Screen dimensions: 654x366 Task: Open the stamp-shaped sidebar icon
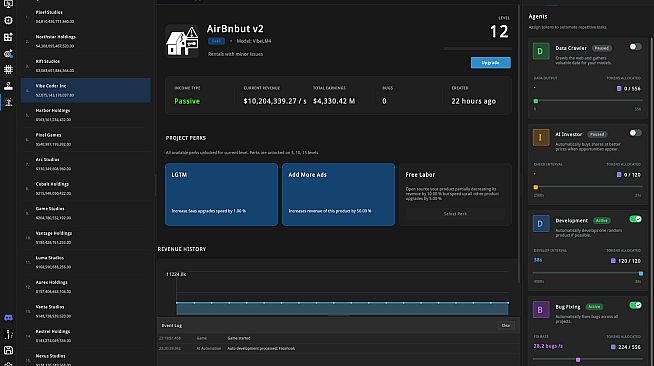tap(8, 86)
